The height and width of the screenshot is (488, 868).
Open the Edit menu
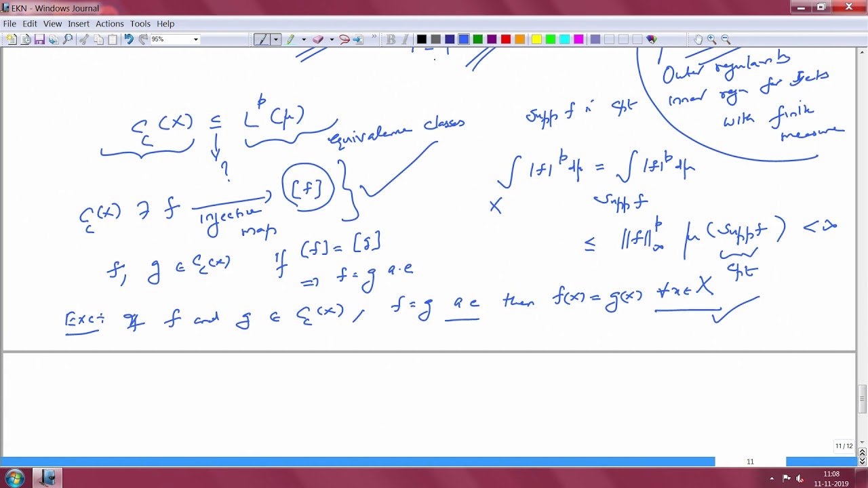point(30,24)
